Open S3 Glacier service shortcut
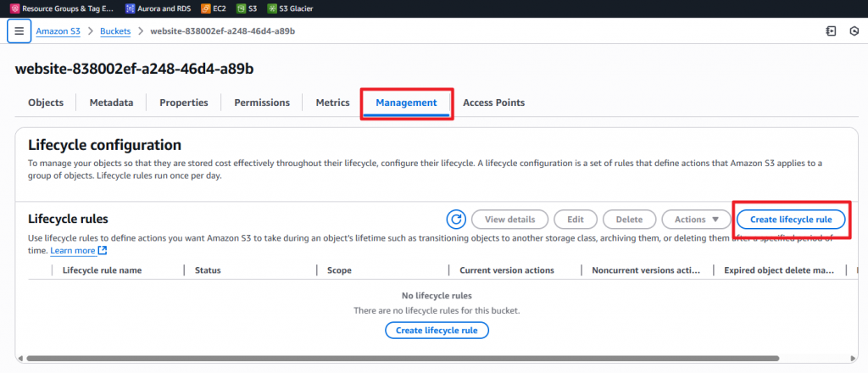The image size is (868, 373). [x=290, y=8]
